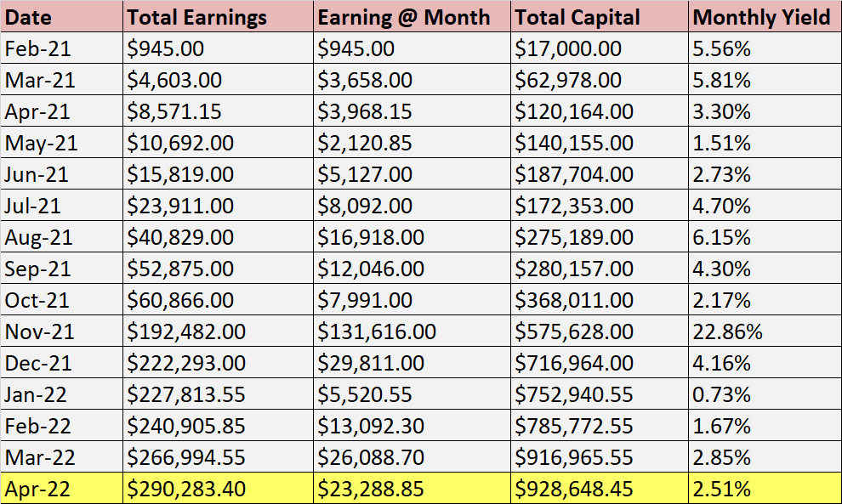Select the highlighted $290,283.40 total earnings cell
Viewport: 842px width, 504px height.
pos(218,490)
